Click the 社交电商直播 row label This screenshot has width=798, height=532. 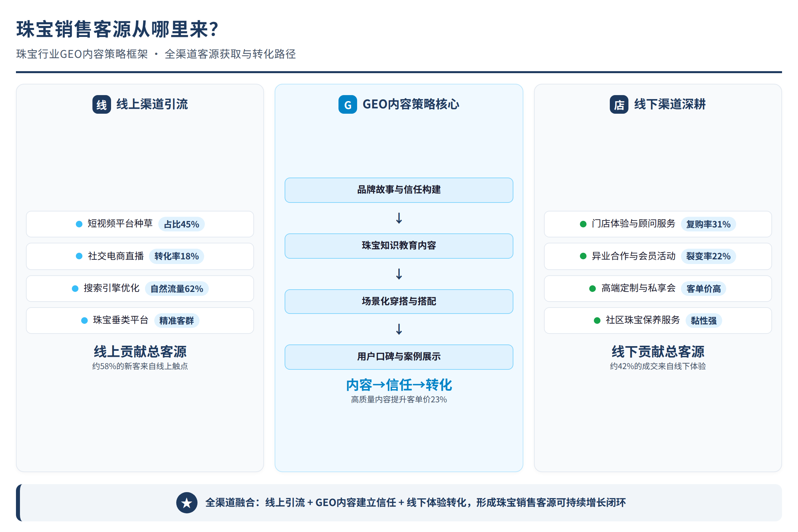pos(116,256)
